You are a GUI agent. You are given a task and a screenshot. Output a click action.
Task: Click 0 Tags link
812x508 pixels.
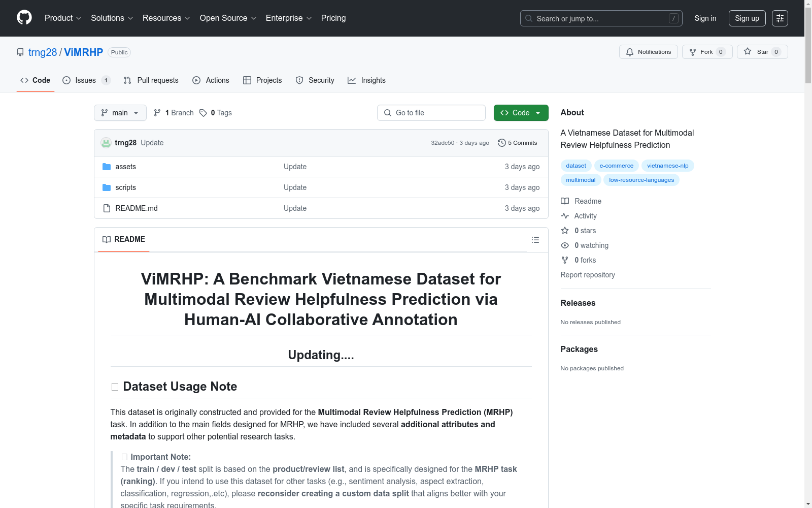(x=216, y=113)
